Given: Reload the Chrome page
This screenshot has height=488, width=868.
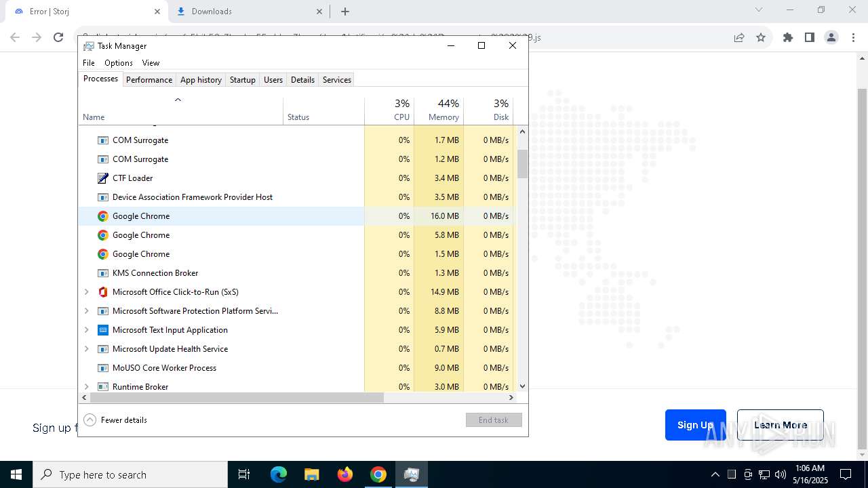Looking at the screenshot, I should click(58, 37).
